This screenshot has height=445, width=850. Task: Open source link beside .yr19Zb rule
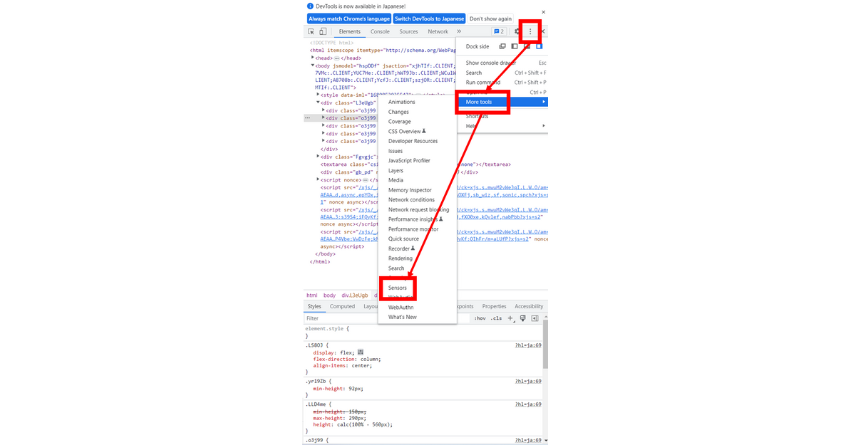click(528, 381)
